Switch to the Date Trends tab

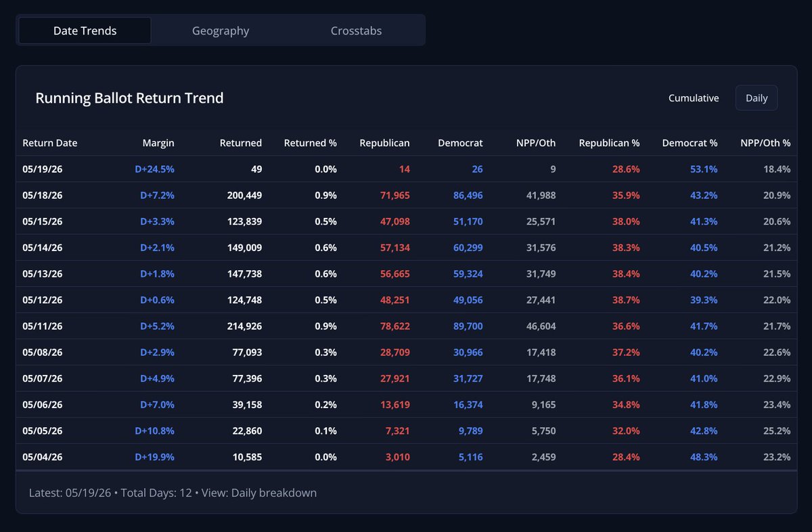coord(85,30)
